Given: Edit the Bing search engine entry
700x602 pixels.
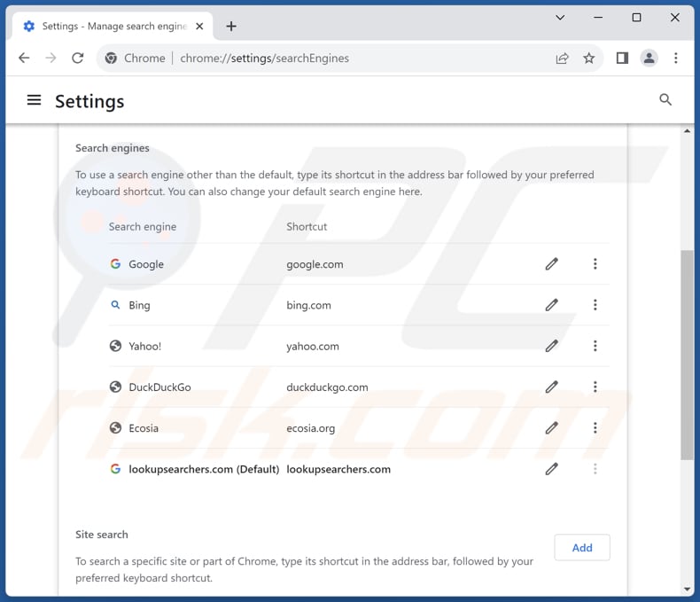Looking at the screenshot, I should 551,305.
